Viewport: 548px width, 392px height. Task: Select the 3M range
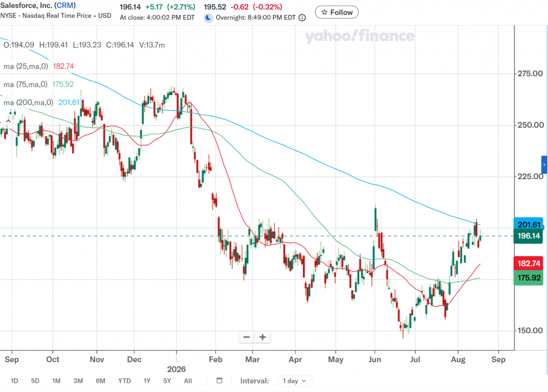[x=78, y=381]
